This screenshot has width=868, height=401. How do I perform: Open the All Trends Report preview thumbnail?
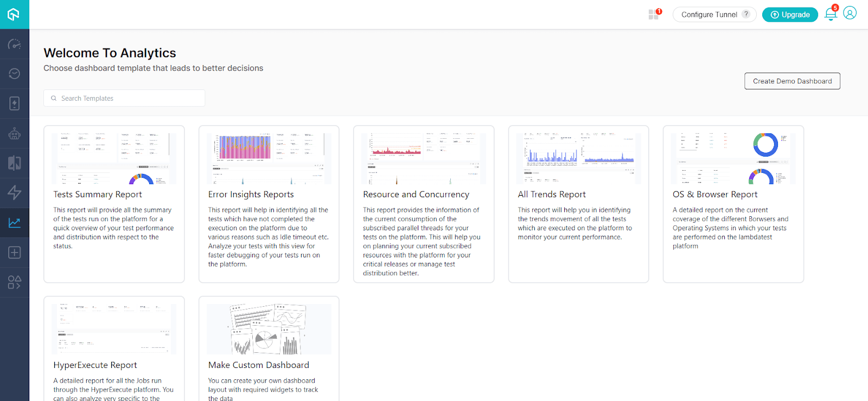[x=578, y=158]
